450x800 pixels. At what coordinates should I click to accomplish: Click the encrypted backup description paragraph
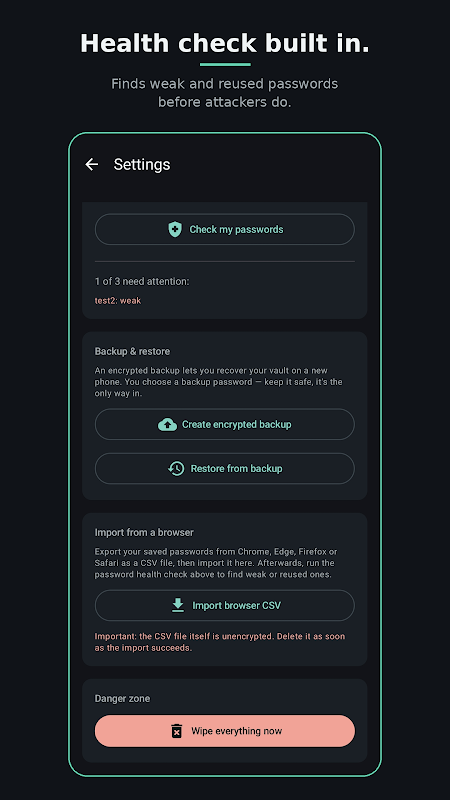218,382
